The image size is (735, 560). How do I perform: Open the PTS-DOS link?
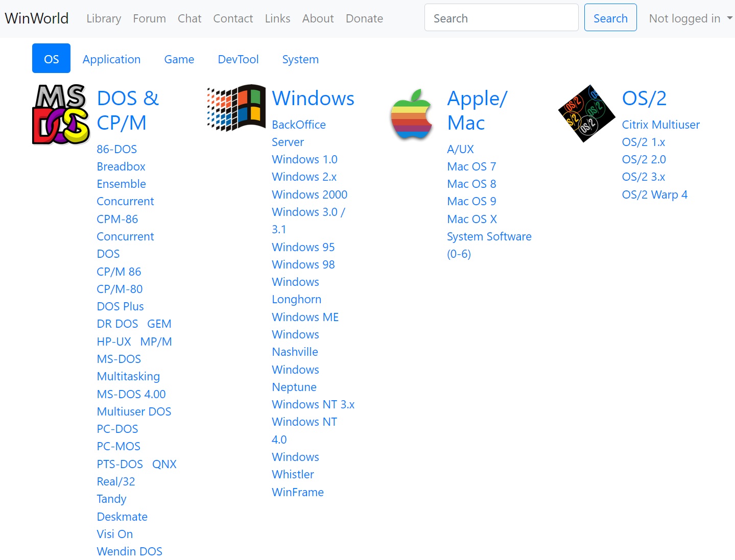pyautogui.click(x=120, y=464)
